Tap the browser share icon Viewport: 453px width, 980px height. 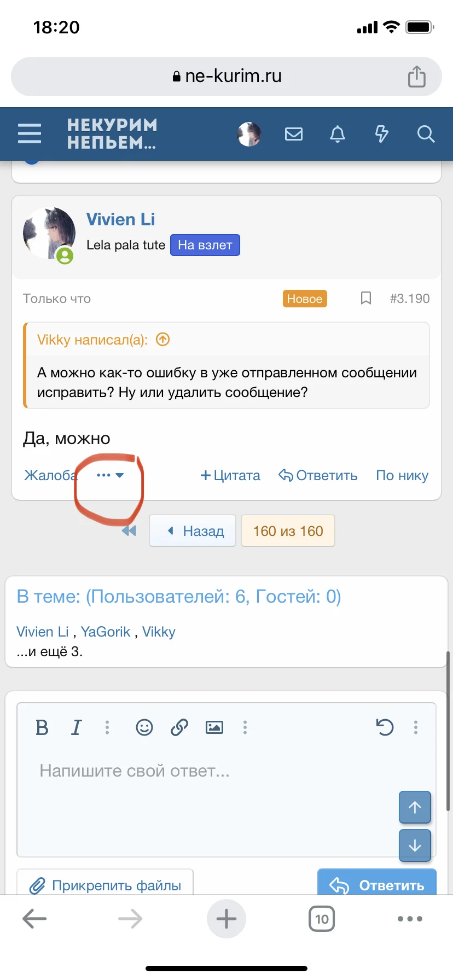click(416, 76)
